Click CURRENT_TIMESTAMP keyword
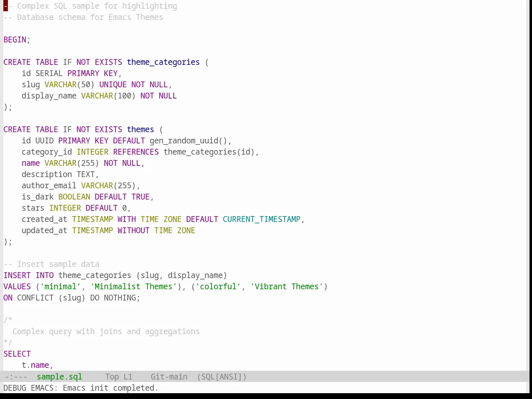532x399 pixels. point(261,219)
